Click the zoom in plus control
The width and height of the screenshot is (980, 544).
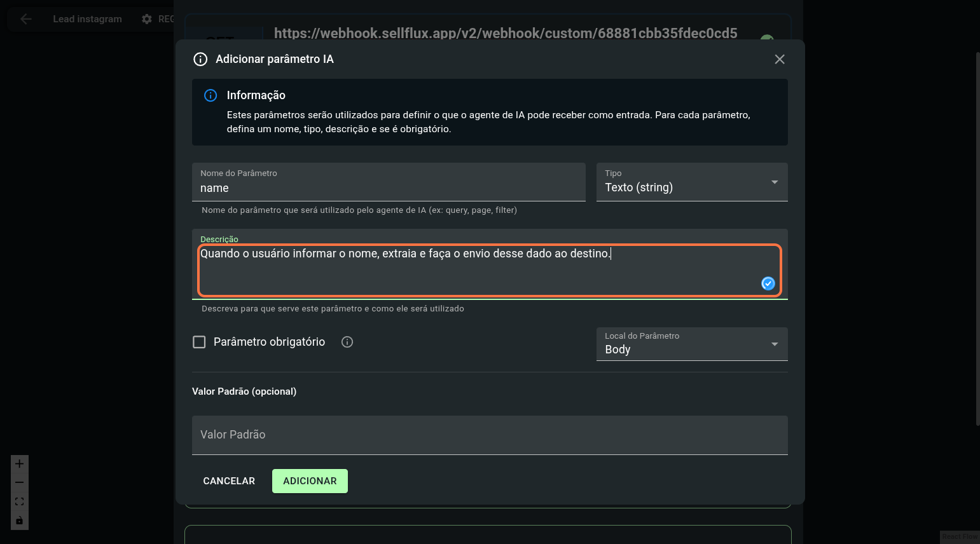20,464
